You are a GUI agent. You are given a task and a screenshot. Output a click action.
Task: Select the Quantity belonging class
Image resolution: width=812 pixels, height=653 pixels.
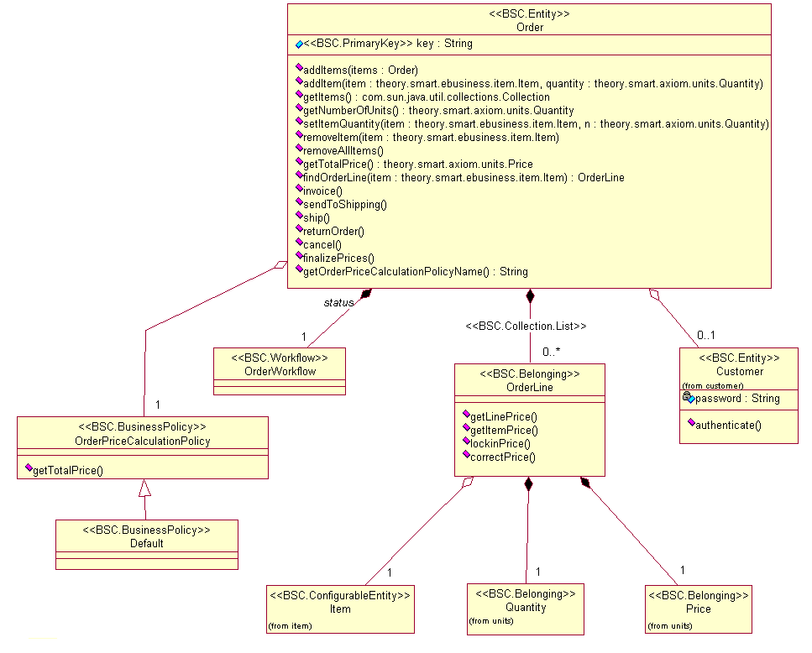526,609
